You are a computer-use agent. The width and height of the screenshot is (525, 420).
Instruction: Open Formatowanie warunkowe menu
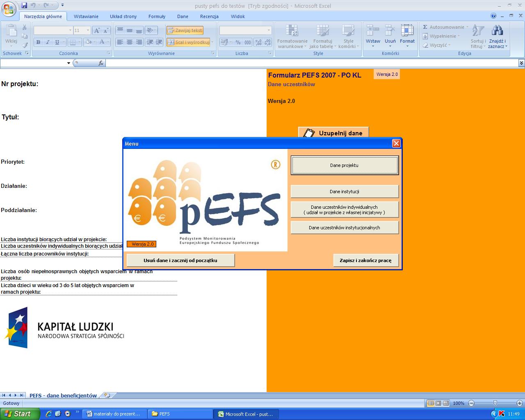pos(292,36)
